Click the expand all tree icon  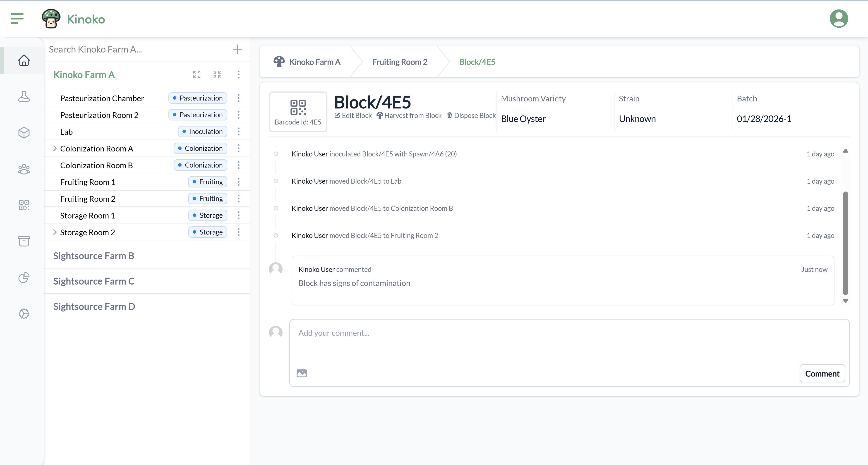(x=197, y=74)
